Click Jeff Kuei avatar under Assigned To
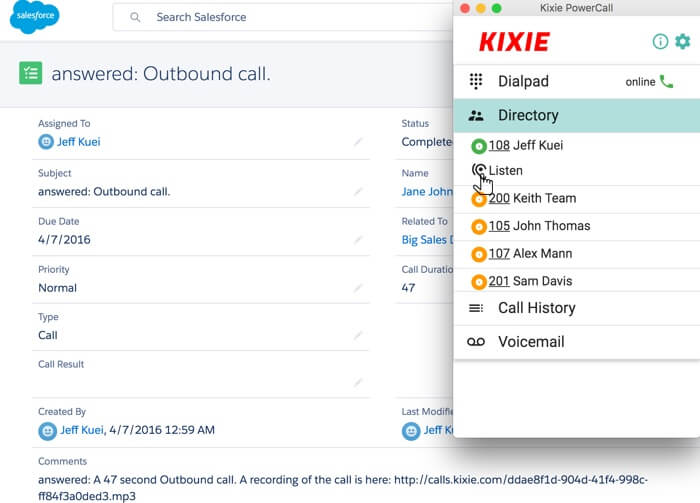The image size is (700, 503). pyautogui.click(x=46, y=142)
